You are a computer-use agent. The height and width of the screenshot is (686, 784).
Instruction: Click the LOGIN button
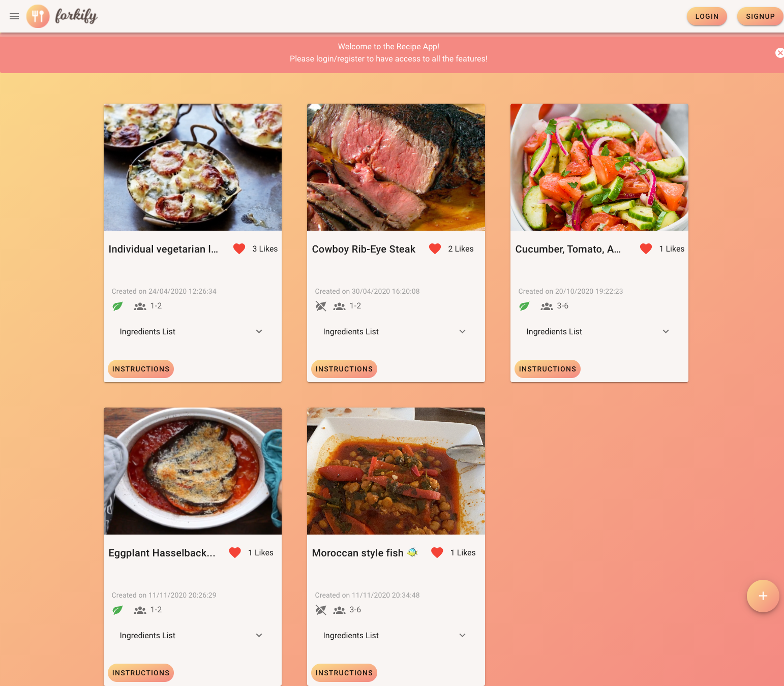(x=707, y=16)
